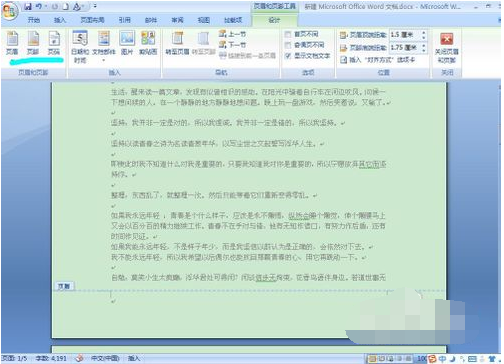Screen dimensions: 504x364
Task: Increase the footer bottom distance stepper
Action: point(424,45)
